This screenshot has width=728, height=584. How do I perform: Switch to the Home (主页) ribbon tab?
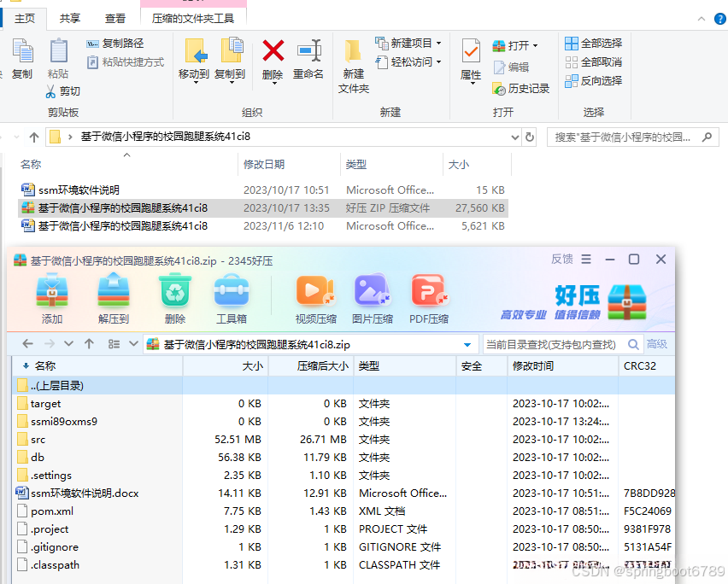coord(25,19)
